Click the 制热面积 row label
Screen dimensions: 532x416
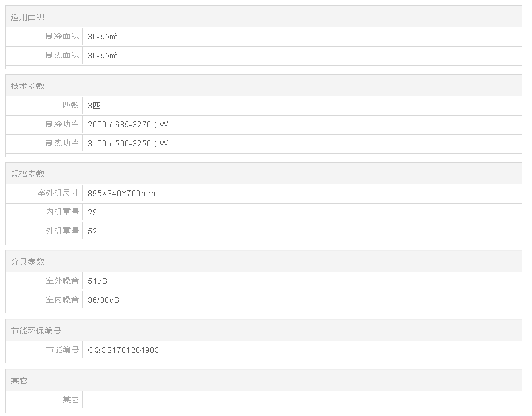coord(62,55)
